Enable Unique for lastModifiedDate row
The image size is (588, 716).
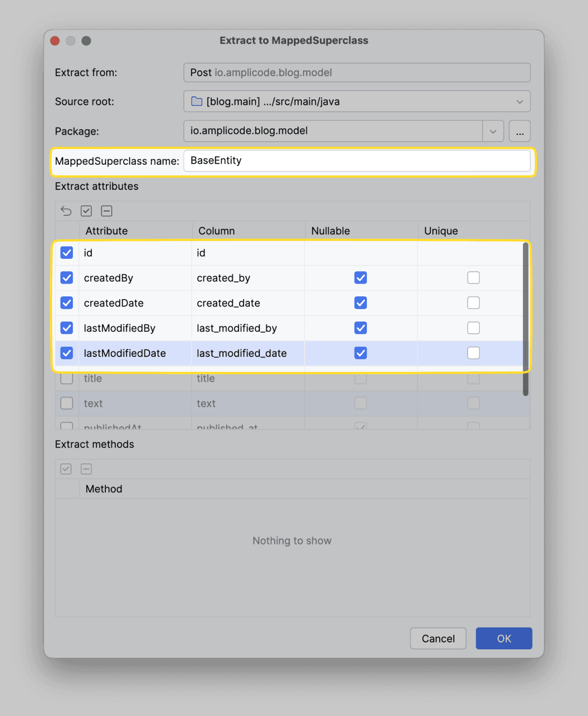point(474,353)
